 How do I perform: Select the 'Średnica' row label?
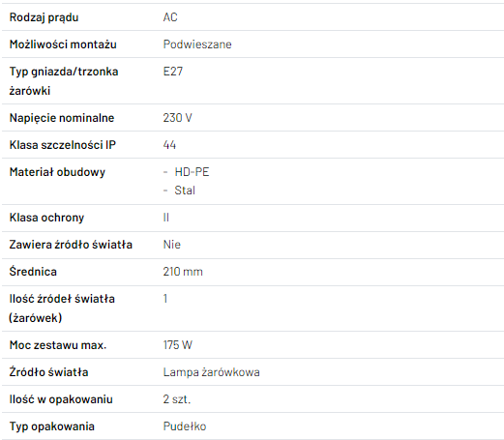(x=33, y=271)
